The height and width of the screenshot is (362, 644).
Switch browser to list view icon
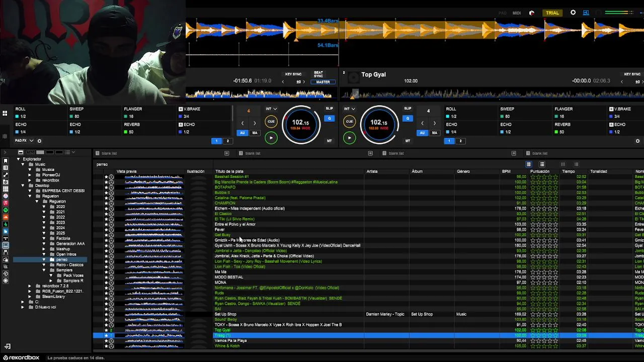528,164
